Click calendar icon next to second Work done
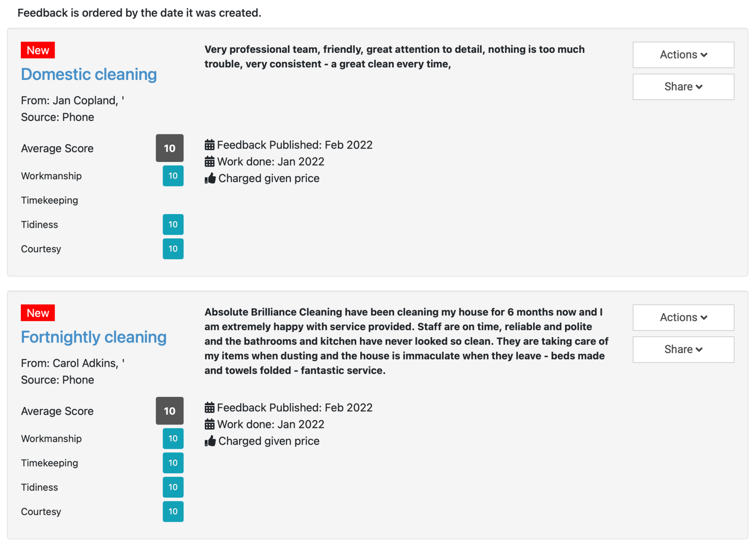 209,424
